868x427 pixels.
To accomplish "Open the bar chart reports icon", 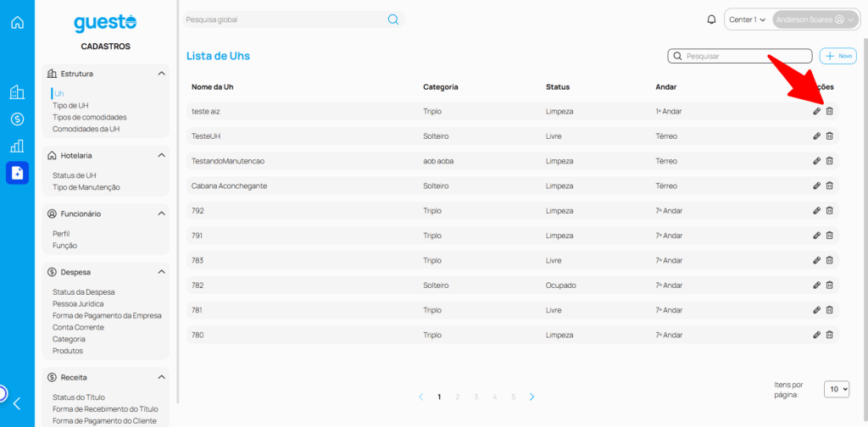I will pos(17,146).
